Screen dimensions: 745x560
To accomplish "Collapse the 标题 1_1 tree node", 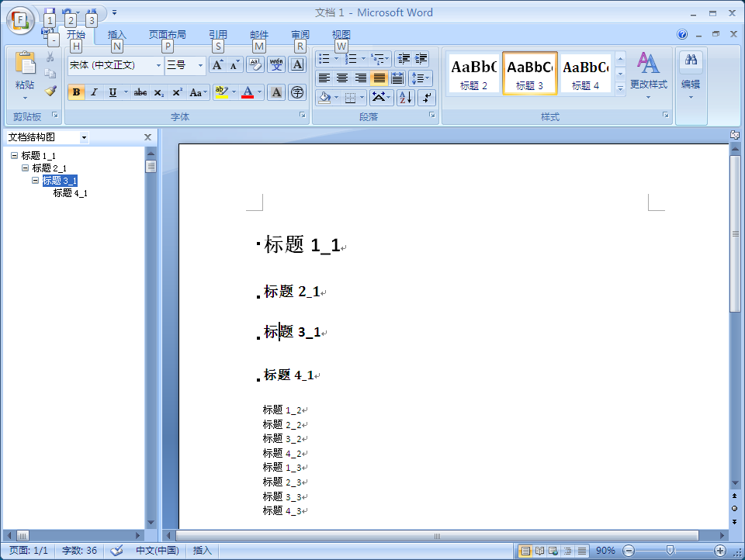I will point(14,156).
